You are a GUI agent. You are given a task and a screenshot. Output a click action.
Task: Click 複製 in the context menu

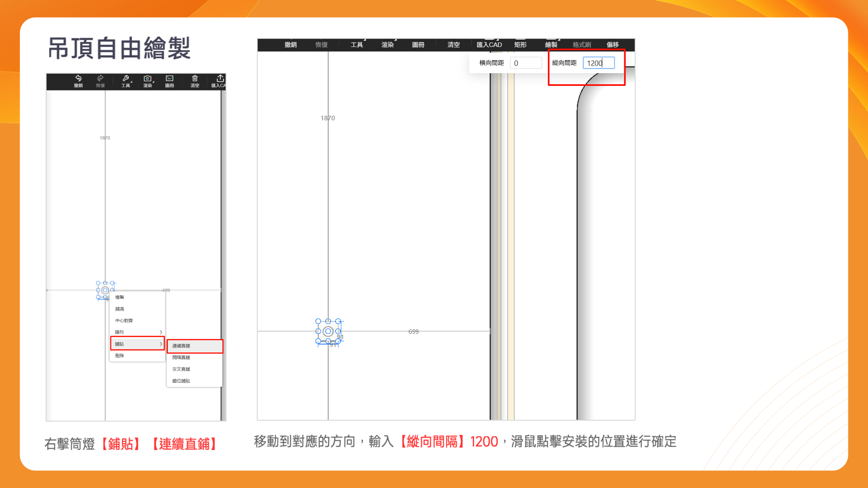pos(120,297)
